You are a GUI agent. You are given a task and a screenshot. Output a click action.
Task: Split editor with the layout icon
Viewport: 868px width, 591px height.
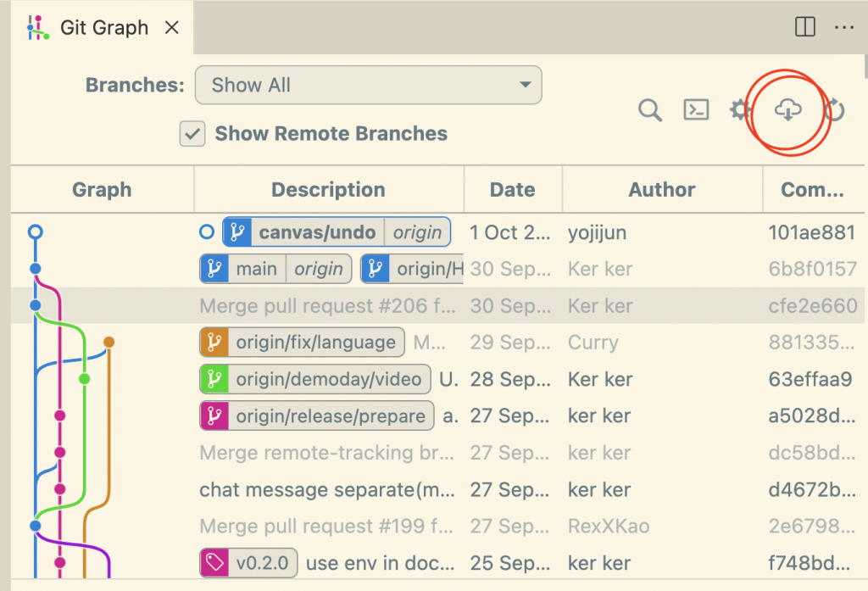pyautogui.click(x=804, y=27)
